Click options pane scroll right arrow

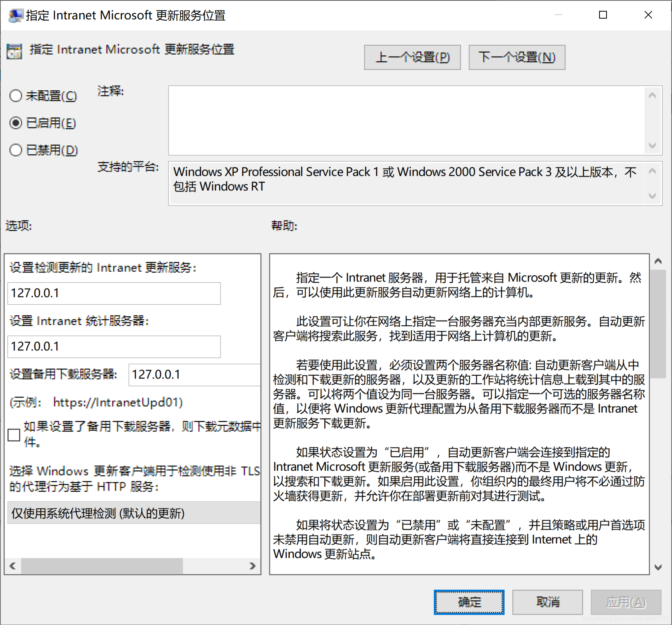coord(252,566)
